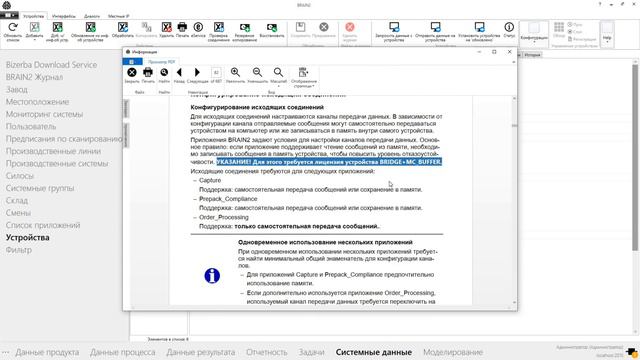Go to previous page with Назад arrow
Viewport: 640px width, 360px height.
point(179,73)
